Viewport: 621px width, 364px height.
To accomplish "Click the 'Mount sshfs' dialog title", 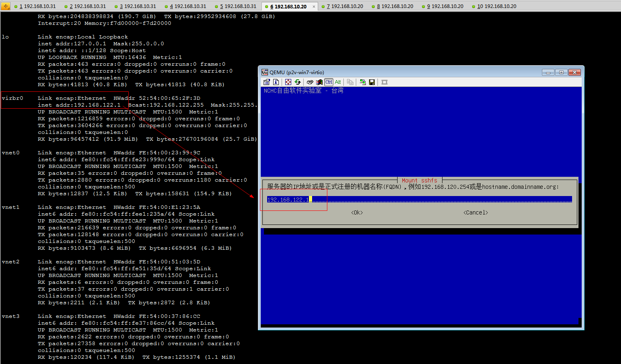I will tap(420, 180).
